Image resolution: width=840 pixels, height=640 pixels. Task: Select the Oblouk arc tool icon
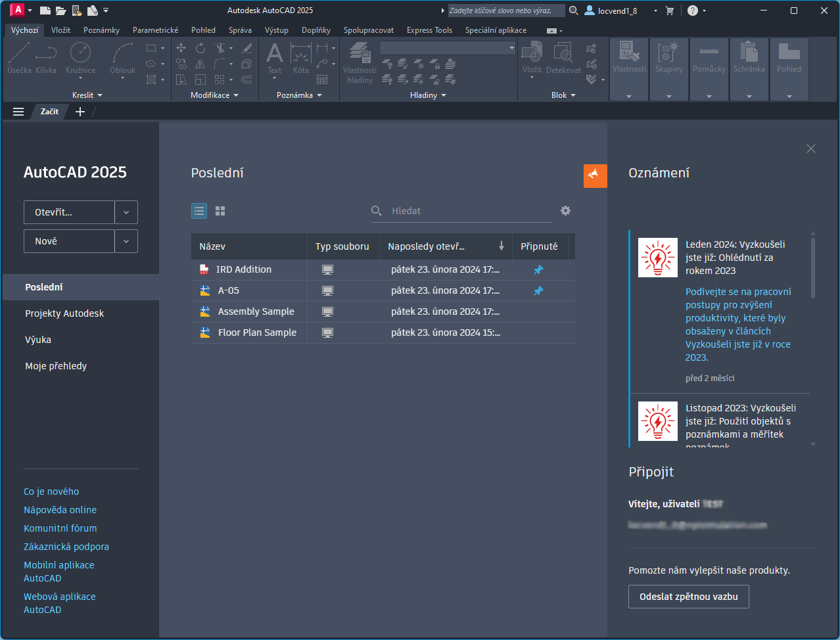pyautogui.click(x=122, y=53)
